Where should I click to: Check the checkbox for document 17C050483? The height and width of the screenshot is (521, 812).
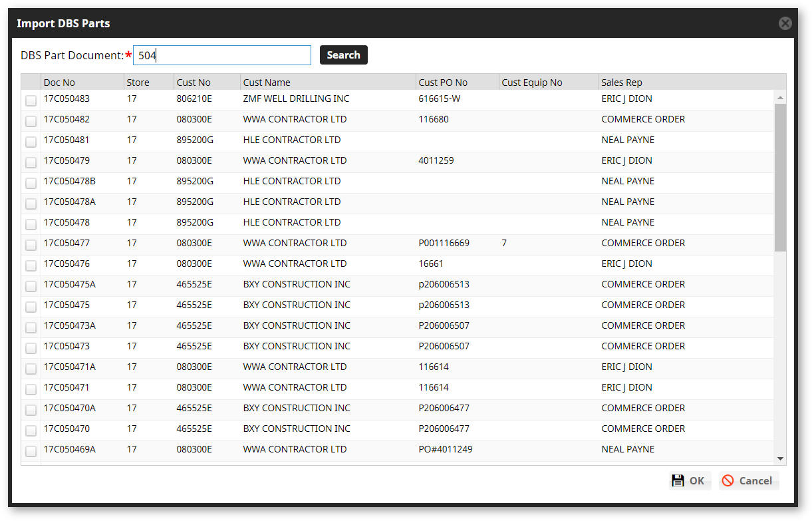pyautogui.click(x=31, y=100)
